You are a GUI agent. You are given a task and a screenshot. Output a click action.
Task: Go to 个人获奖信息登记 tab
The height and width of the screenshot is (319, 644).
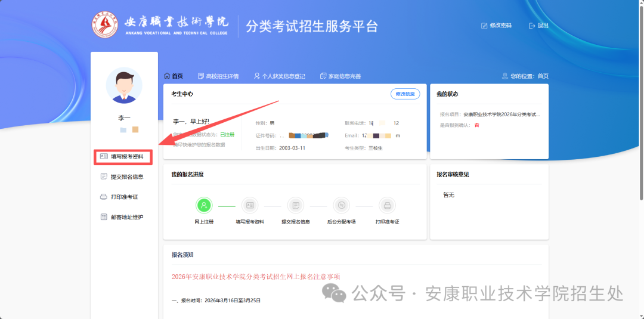pos(280,76)
